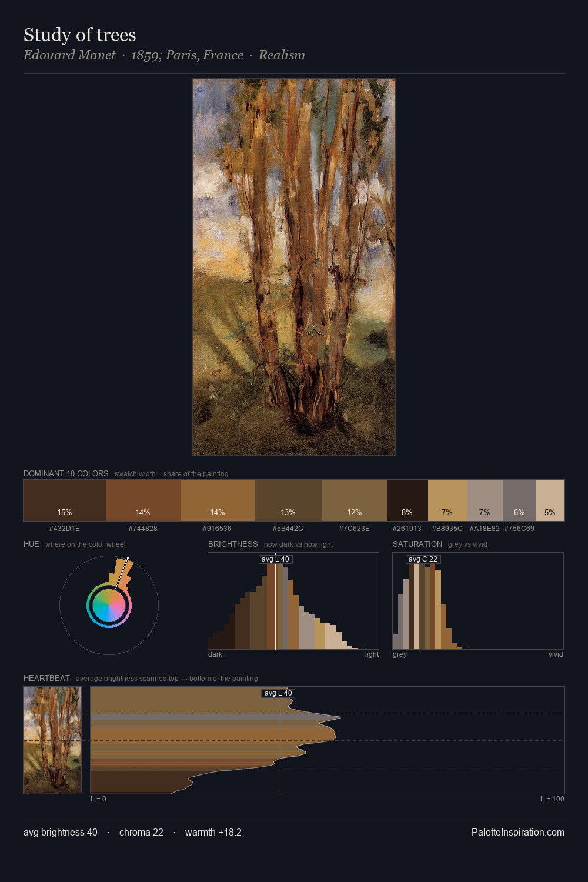Viewport: 588px width, 882px height.
Task: Click the hex code text #432D1E
Action: tap(65, 529)
